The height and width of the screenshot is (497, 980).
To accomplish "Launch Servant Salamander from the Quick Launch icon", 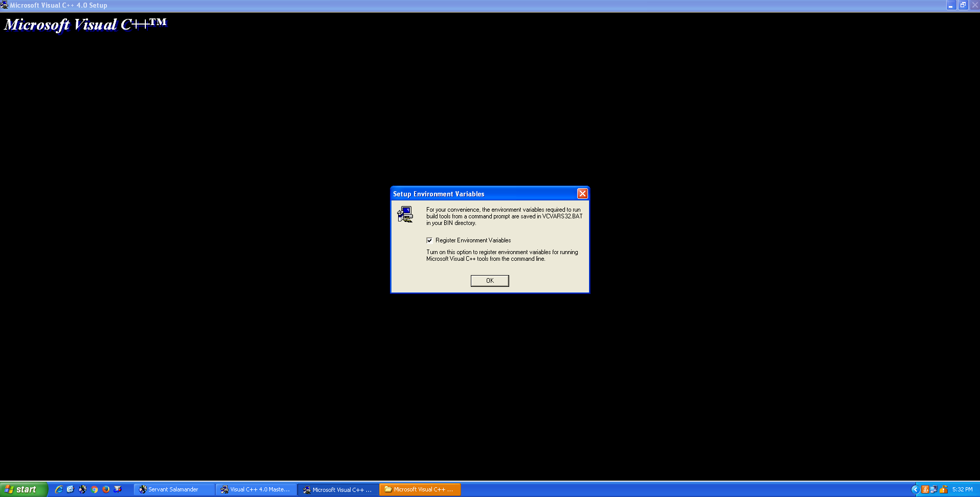I will point(82,489).
